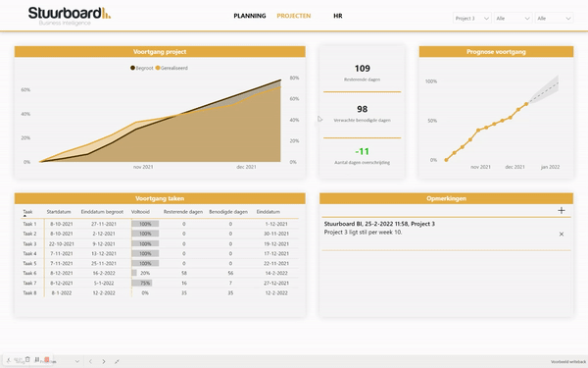Screen dimensions: 588x368
Task: Open the Project 3 filter dropdown
Action: coord(471,18)
